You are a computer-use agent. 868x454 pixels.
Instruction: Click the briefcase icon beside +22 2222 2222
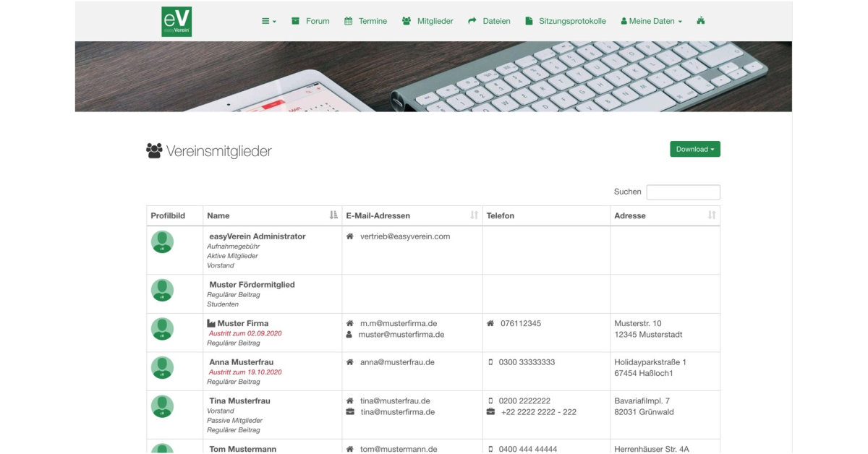(491, 412)
